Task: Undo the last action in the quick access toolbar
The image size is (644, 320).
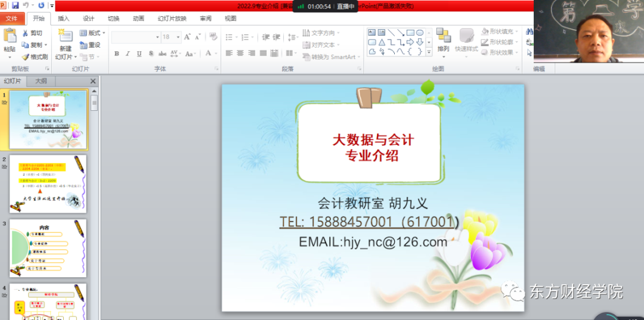Action: point(26,5)
